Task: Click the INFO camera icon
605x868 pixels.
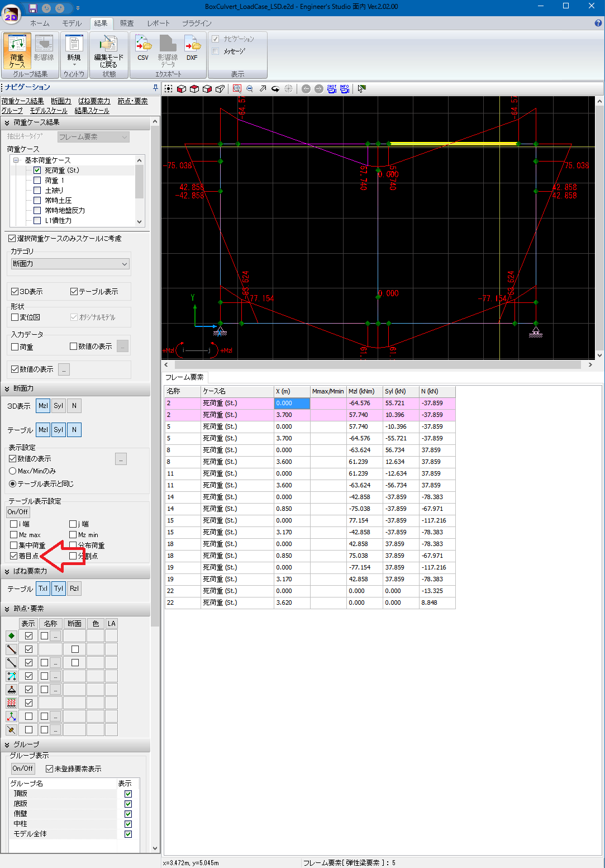Action: point(345,89)
